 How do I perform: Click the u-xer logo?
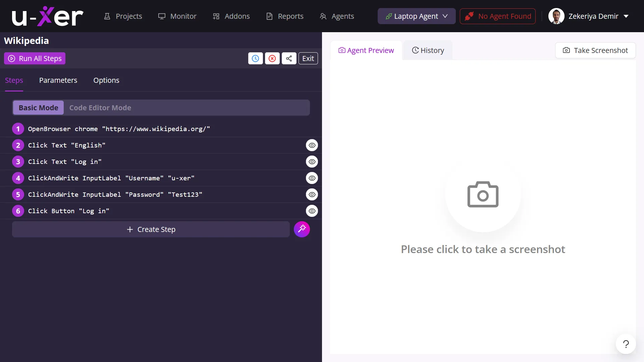[x=48, y=16]
